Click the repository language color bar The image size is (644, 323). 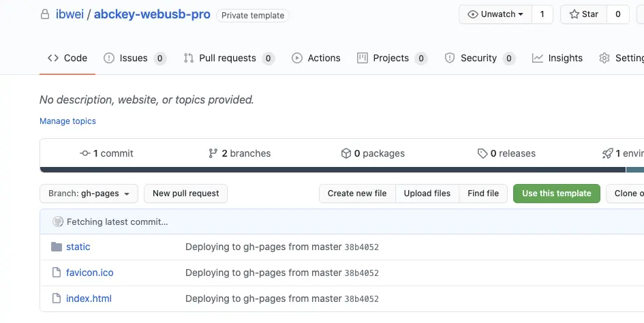pyautogui.click(x=333, y=170)
